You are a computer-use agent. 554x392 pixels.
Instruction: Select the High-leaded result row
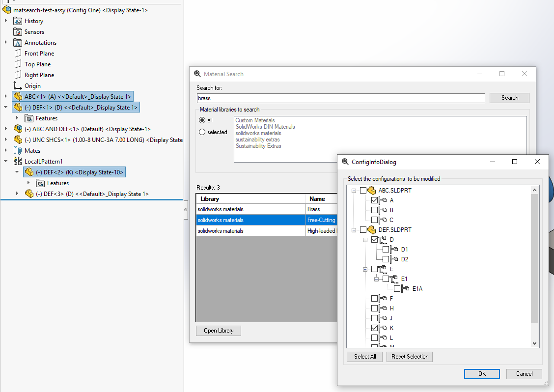[267, 231]
